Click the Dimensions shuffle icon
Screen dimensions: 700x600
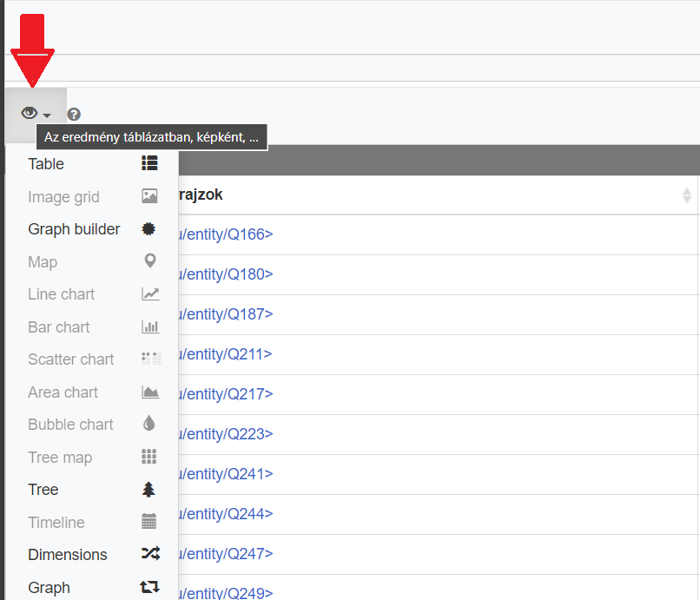149,554
